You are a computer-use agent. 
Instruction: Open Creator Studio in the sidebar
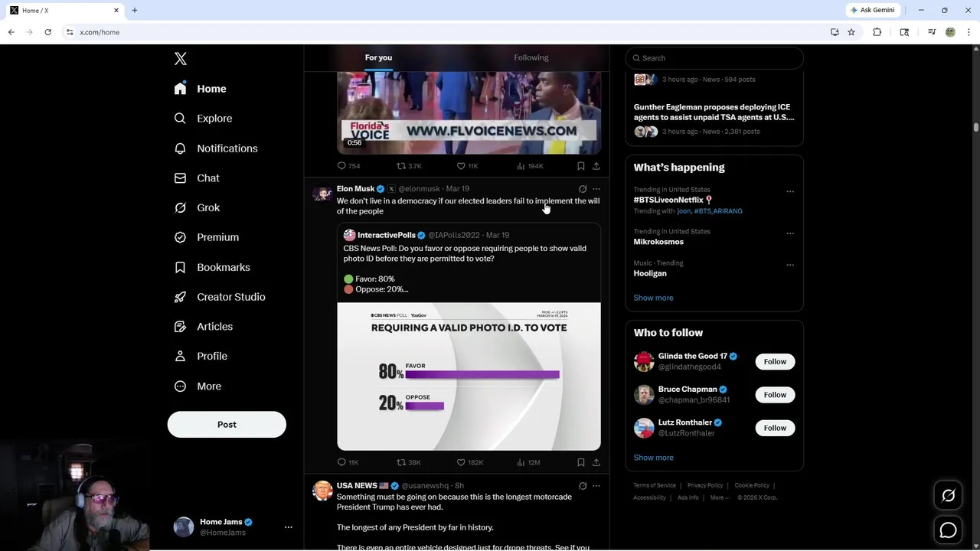(220, 297)
